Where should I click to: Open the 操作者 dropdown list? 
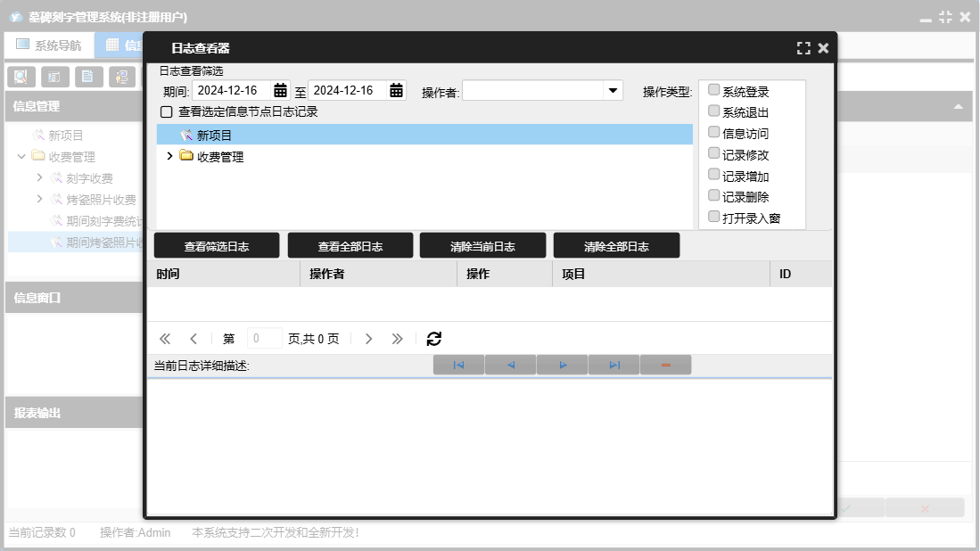coord(613,91)
